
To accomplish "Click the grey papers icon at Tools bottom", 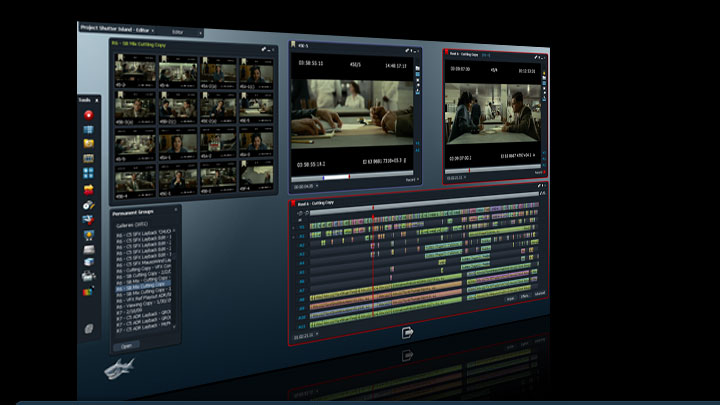I will pos(89,328).
